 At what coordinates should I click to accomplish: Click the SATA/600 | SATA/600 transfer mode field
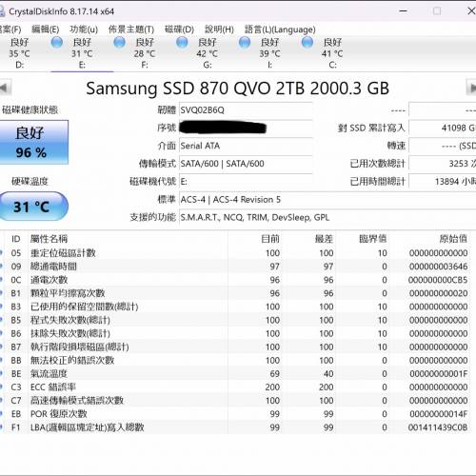coord(246,164)
